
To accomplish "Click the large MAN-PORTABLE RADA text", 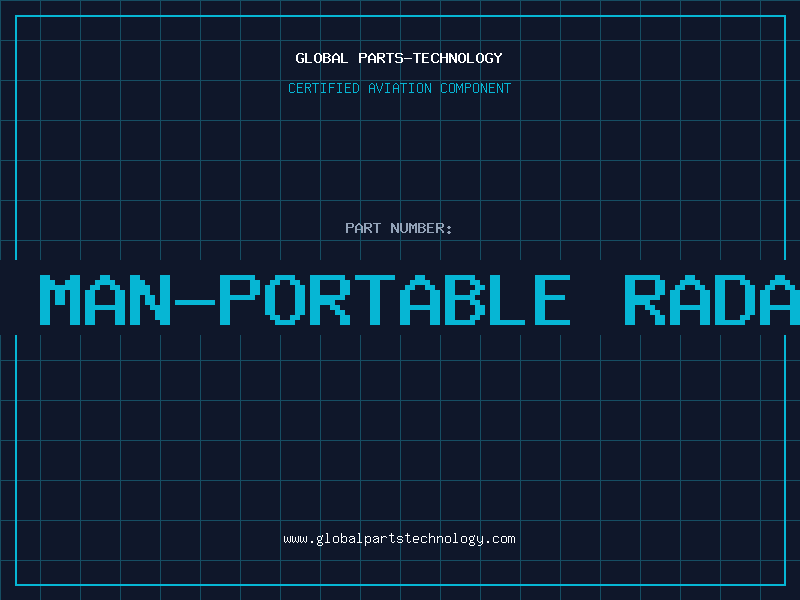I will [419, 299].
